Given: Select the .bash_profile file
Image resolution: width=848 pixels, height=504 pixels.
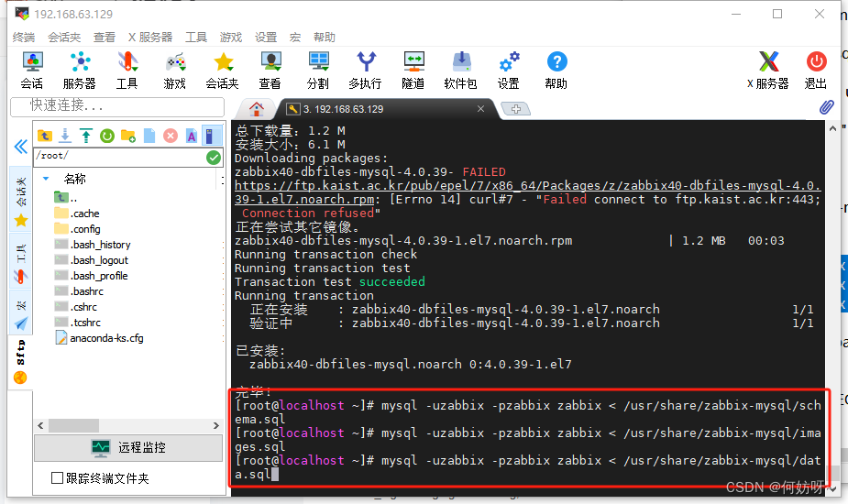Looking at the screenshot, I should pos(91,276).
